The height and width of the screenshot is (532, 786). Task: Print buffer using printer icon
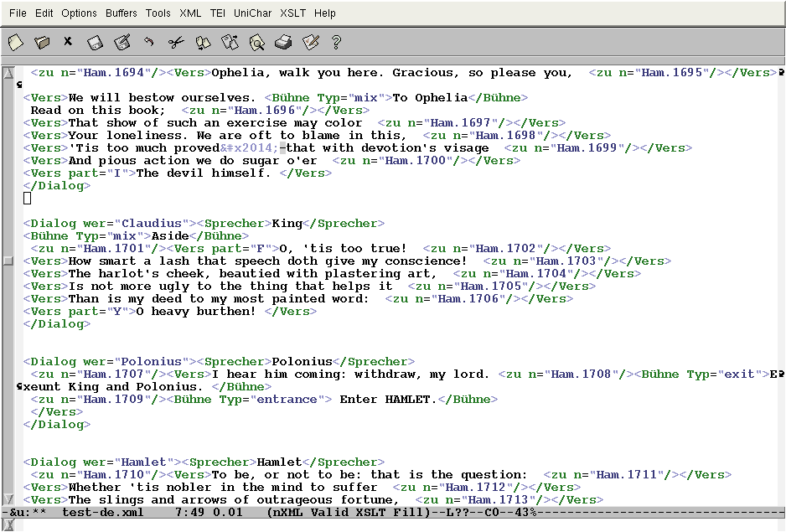point(283,41)
